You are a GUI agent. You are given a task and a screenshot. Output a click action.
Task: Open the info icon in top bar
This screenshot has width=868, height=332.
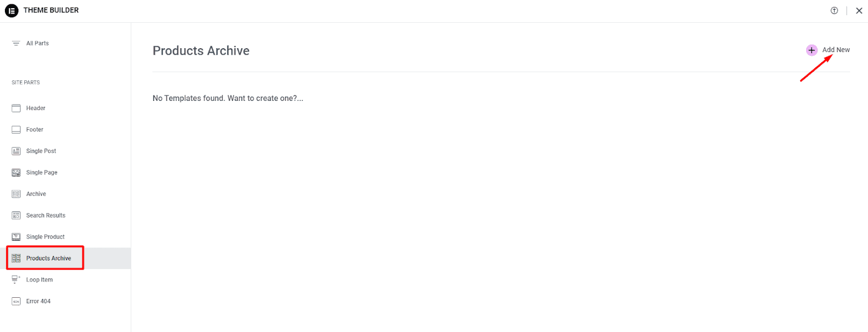click(x=834, y=10)
